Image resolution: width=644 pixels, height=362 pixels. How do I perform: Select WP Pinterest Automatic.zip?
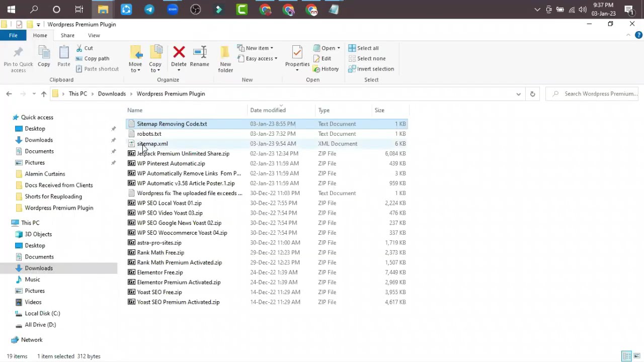171,163
